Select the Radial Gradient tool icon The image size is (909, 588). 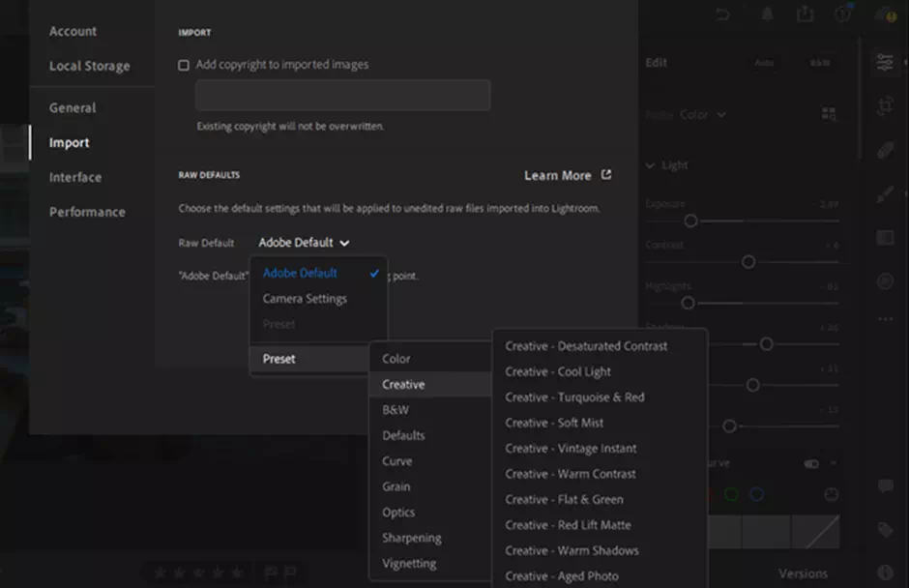pyautogui.click(x=885, y=281)
